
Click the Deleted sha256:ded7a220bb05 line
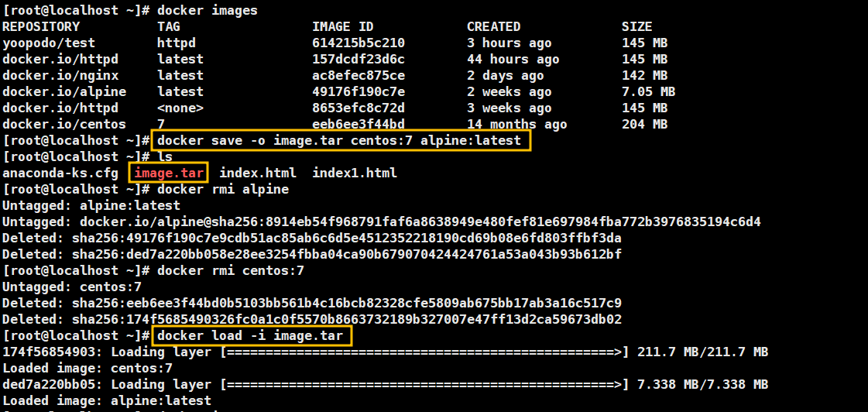(312, 255)
